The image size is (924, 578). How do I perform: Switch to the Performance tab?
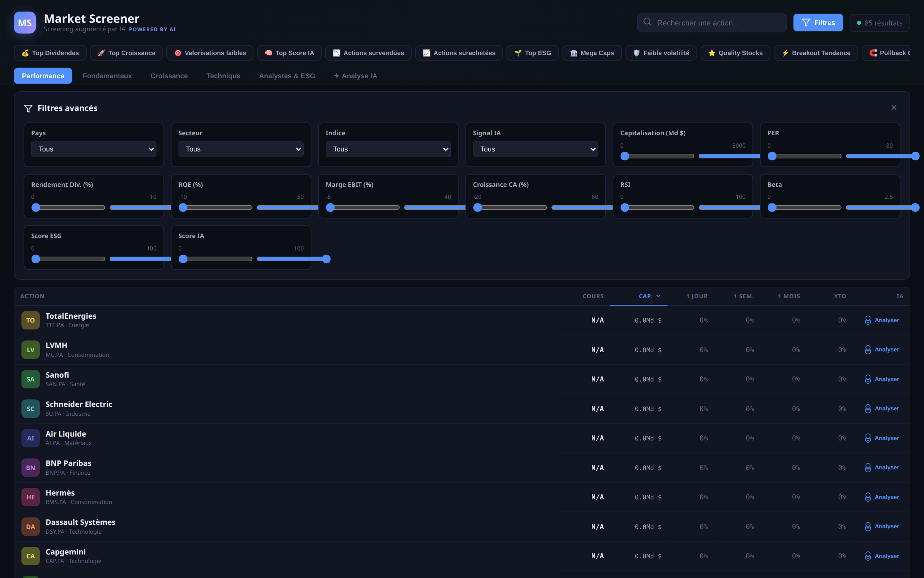click(x=43, y=76)
